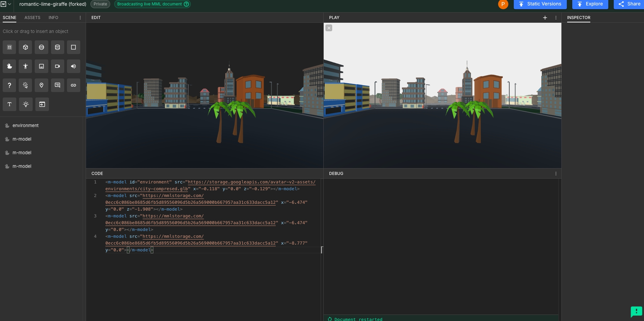Select the environment item in scene list

click(26, 125)
